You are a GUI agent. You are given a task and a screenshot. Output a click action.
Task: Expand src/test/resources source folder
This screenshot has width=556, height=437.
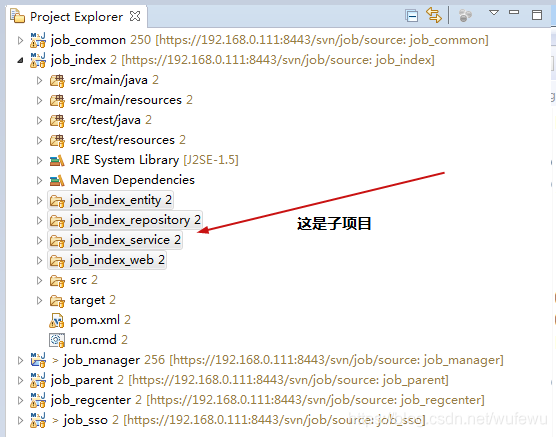(x=39, y=140)
